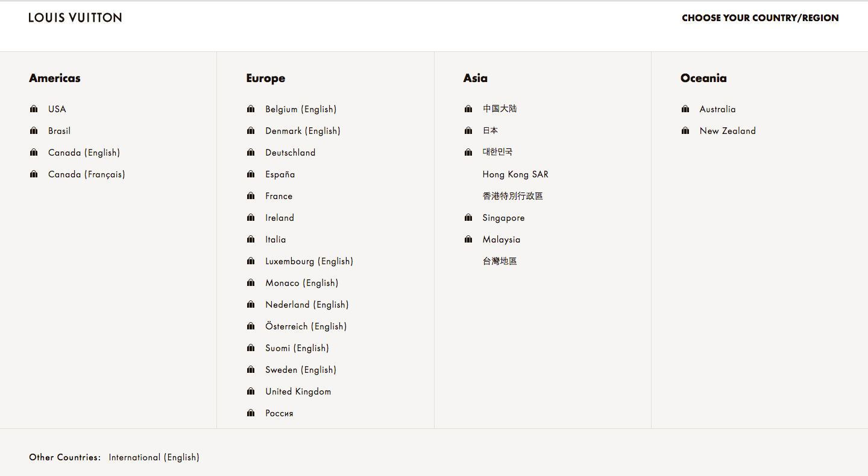This screenshot has width=868, height=476.
Task: Select the Australia link
Action: (717, 109)
